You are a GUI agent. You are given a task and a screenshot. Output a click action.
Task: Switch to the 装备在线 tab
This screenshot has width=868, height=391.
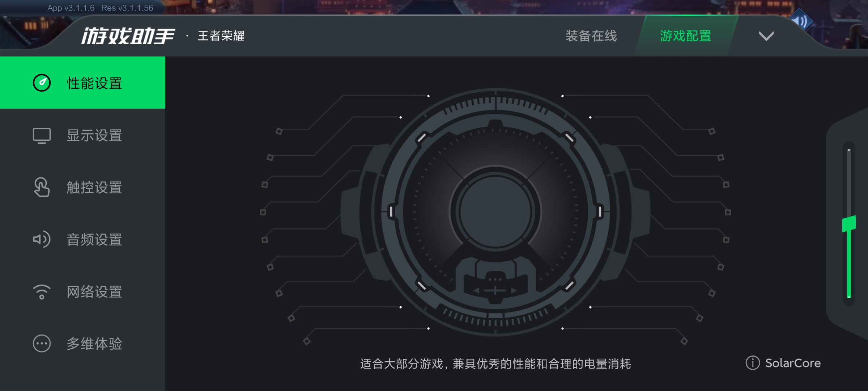[x=591, y=36]
